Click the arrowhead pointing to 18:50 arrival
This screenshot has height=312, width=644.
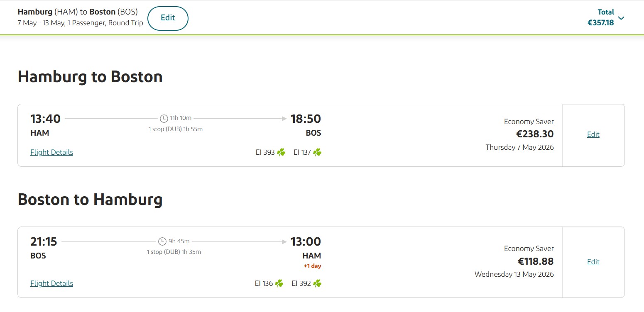coord(284,119)
